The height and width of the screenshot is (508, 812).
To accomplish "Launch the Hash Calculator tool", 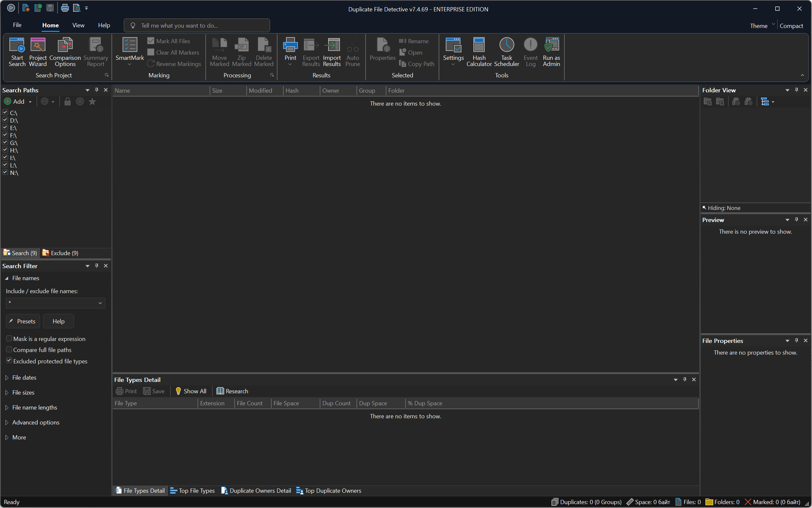I will [x=479, y=45].
